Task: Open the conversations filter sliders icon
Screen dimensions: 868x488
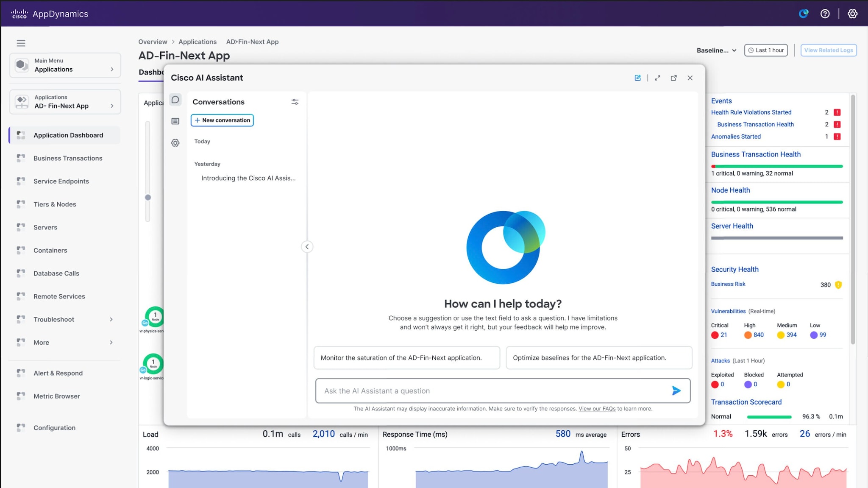Action: coord(295,102)
